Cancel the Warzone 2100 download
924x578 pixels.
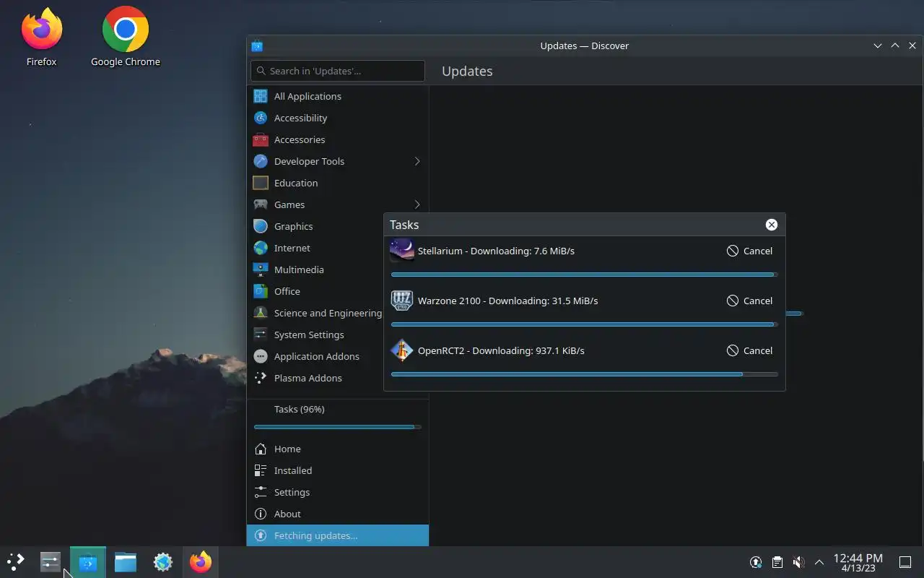point(749,301)
